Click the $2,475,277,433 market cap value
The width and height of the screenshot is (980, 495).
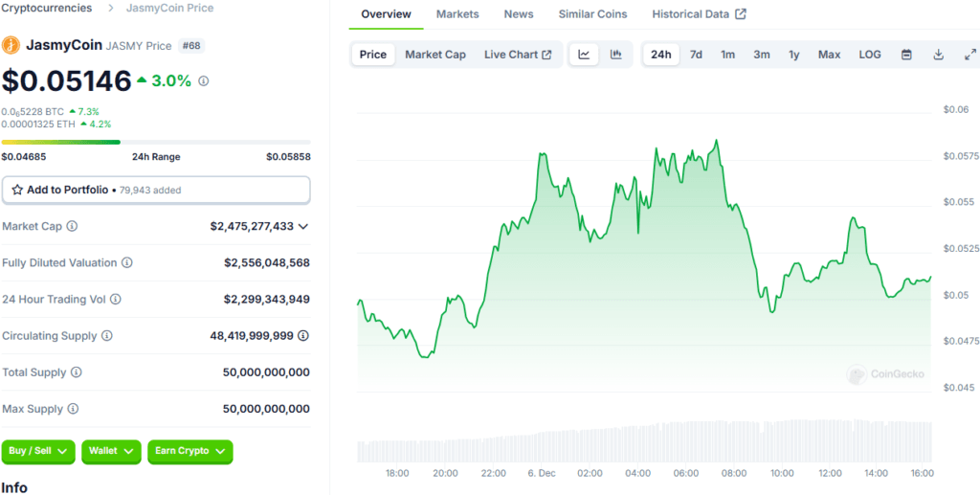252,226
